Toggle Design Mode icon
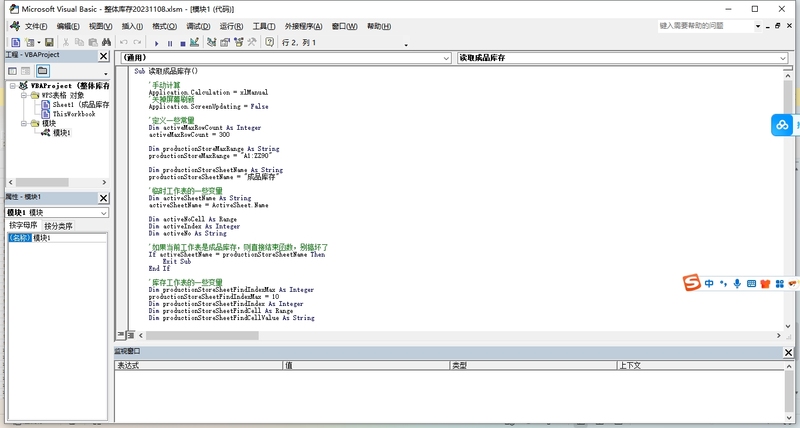Viewport: 800px width, 428px height. [194, 42]
